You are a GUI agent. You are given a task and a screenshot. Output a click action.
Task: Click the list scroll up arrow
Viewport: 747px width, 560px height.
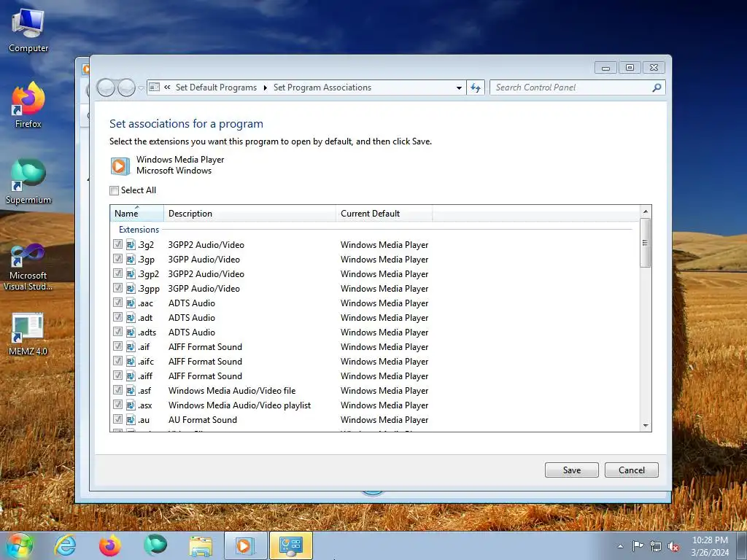646,211
